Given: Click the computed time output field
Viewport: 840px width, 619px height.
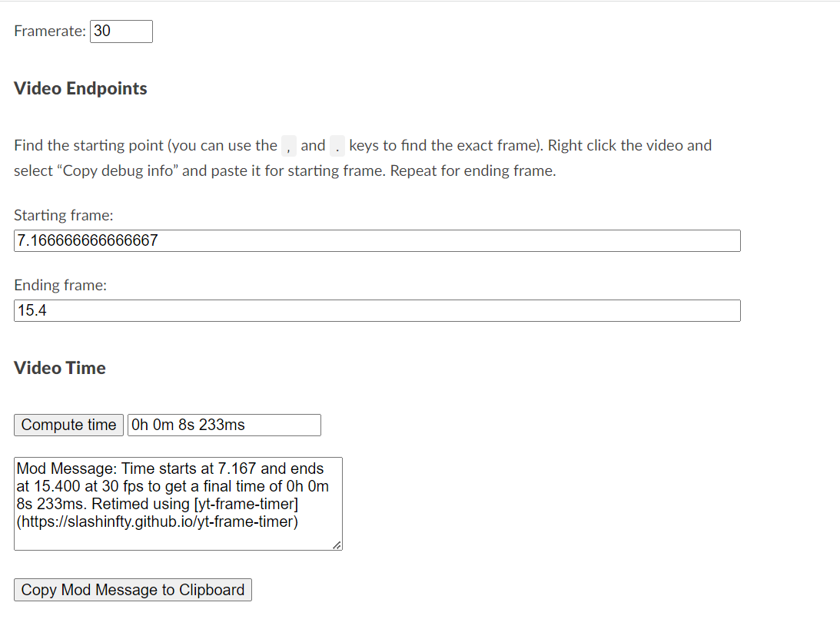Looking at the screenshot, I should [224, 425].
